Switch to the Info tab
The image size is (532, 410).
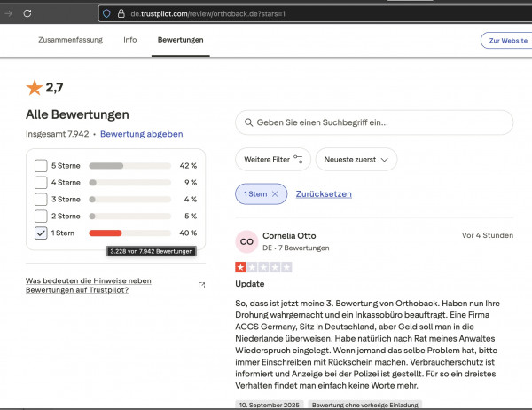coord(130,40)
